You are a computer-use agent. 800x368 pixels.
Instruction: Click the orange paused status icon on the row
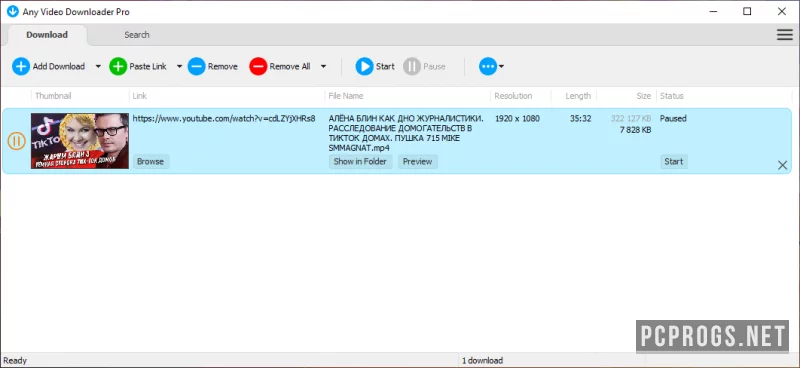tap(16, 141)
